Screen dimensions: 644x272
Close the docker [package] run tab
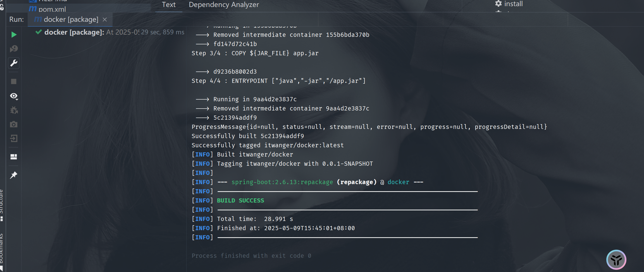(105, 20)
